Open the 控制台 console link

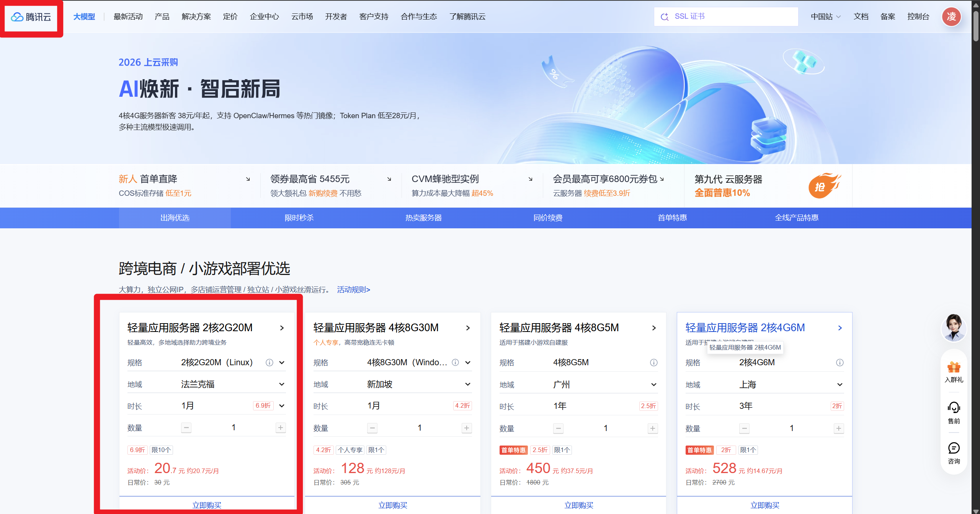tap(918, 16)
